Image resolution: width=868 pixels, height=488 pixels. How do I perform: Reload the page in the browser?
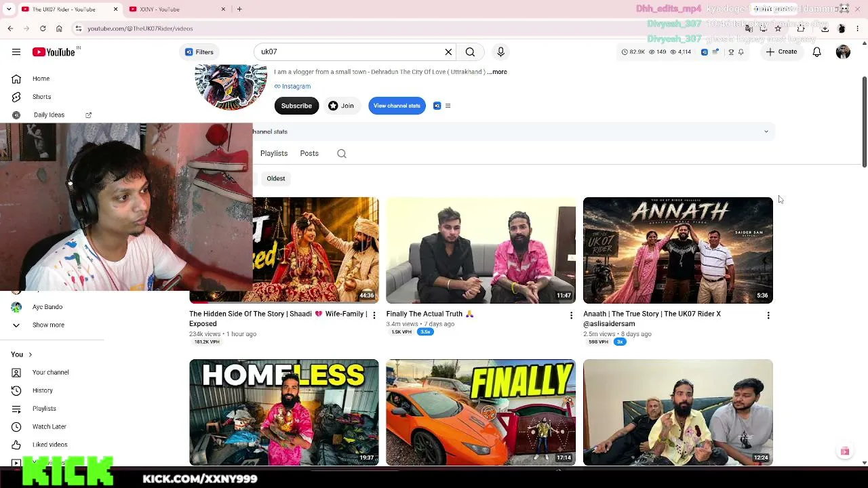click(43, 28)
